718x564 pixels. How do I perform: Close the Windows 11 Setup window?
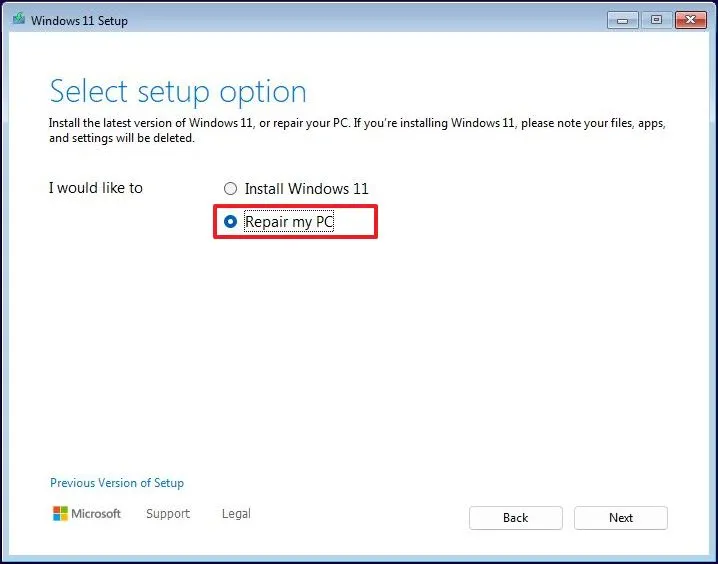[691, 20]
